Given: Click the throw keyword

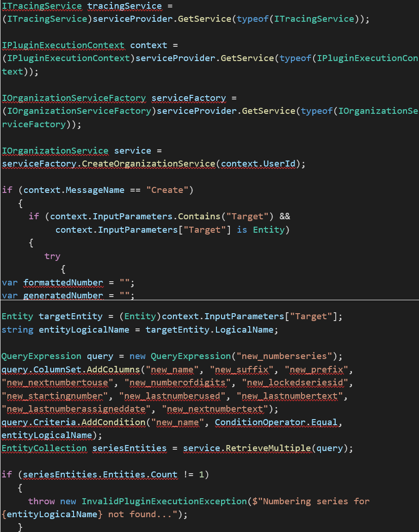Looking at the screenshot, I should coord(41,501).
